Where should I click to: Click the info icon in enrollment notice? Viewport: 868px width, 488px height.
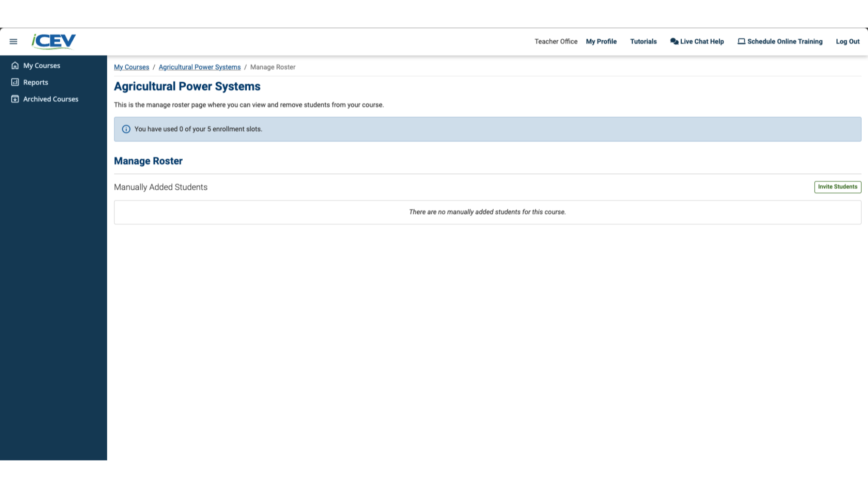pyautogui.click(x=126, y=129)
